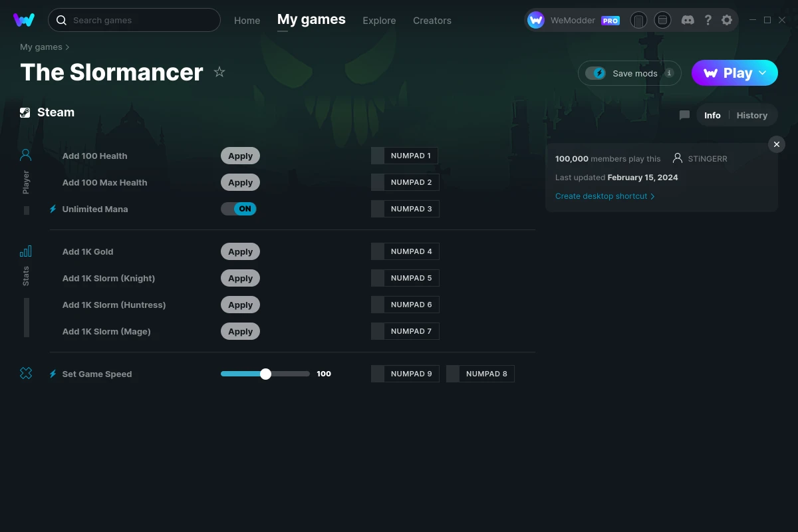Viewport: 798px width, 532px height.
Task: Open the help menu via the question mark icon
Action: click(x=708, y=20)
